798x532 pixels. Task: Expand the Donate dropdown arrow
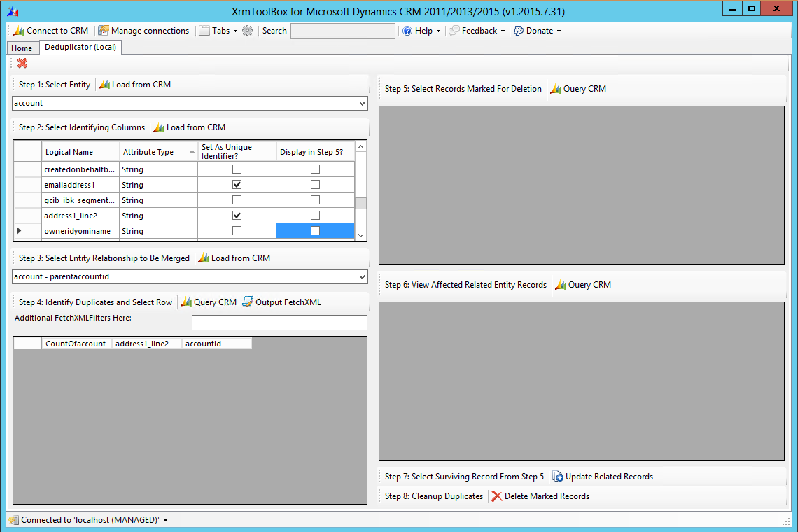[559, 31]
